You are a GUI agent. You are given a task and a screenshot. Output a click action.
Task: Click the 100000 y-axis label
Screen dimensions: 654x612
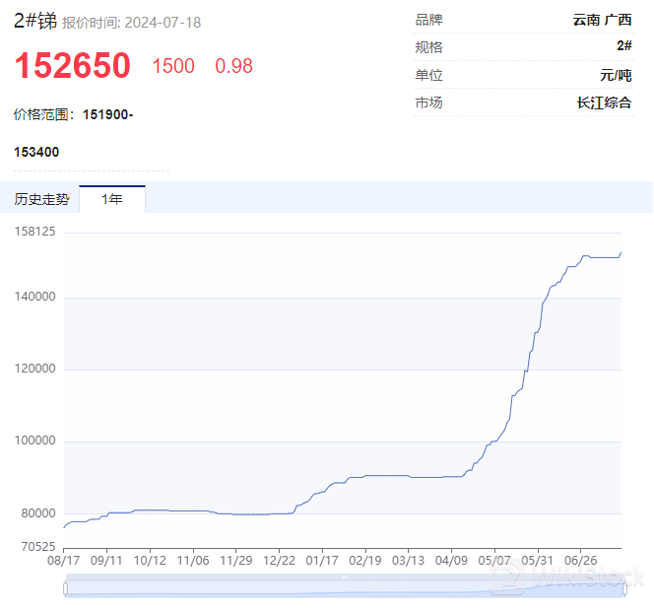[x=35, y=441]
